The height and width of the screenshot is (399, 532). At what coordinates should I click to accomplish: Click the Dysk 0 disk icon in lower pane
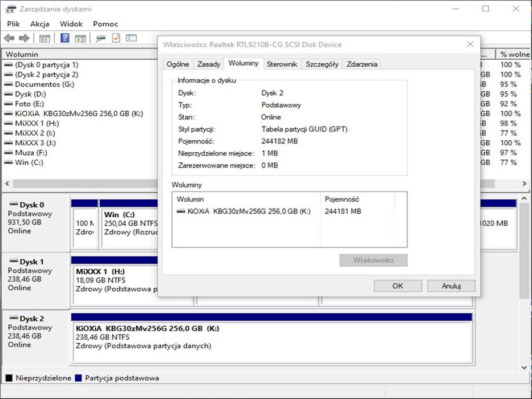pos(14,204)
